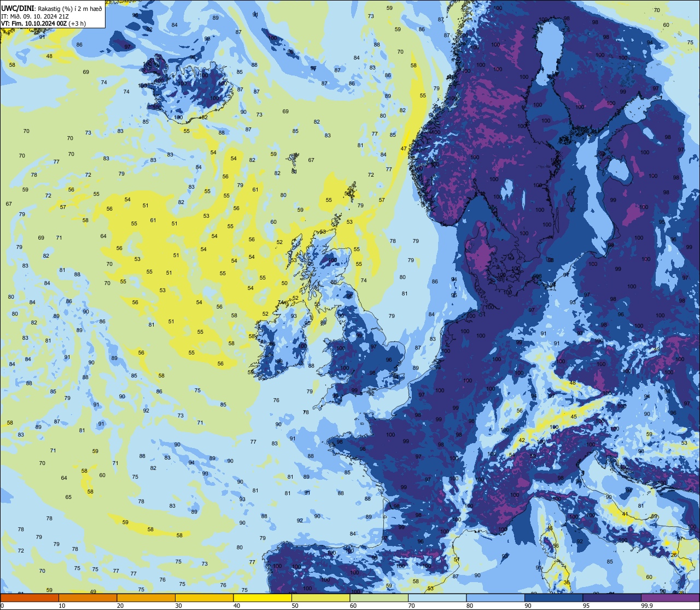Click the 80–90 sky blue legend swatch
This screenshot has width=700, height=610.
pyautogui.click(x=495, y=597)
